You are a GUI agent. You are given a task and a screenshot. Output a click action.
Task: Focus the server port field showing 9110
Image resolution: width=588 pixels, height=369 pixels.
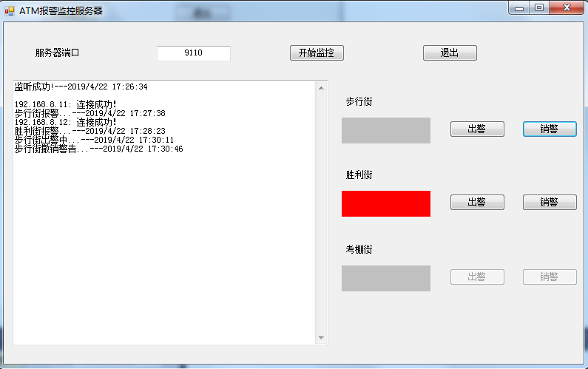click(193, 53)
